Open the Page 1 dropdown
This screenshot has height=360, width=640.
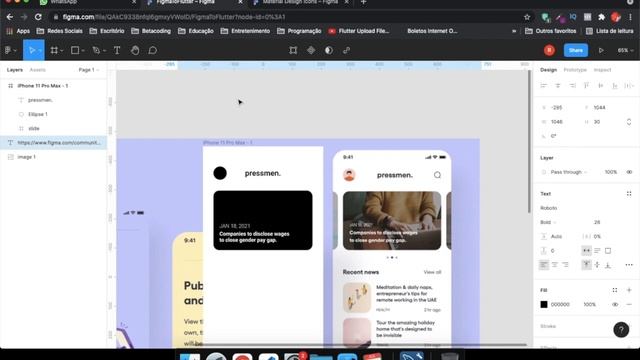89,70
